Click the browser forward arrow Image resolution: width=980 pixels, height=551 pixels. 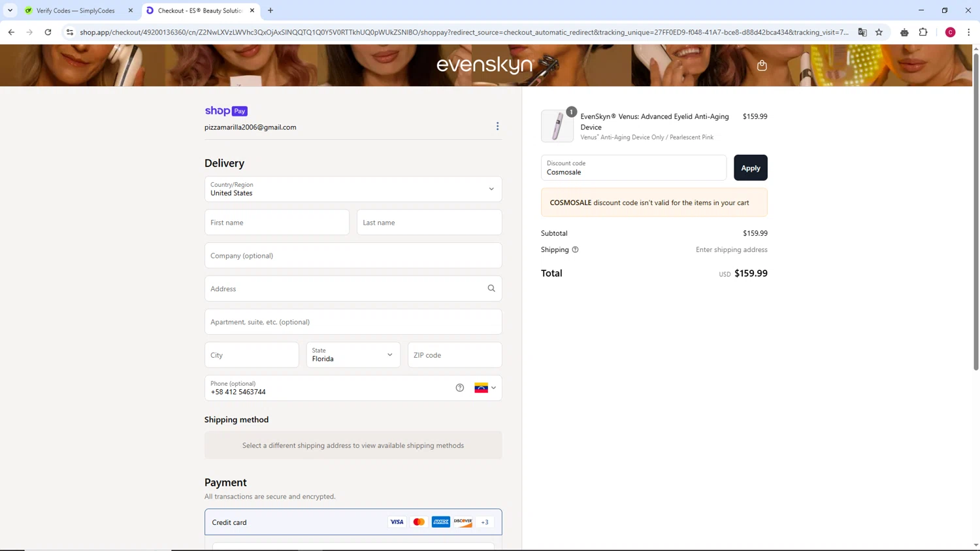tap(29, 32)
